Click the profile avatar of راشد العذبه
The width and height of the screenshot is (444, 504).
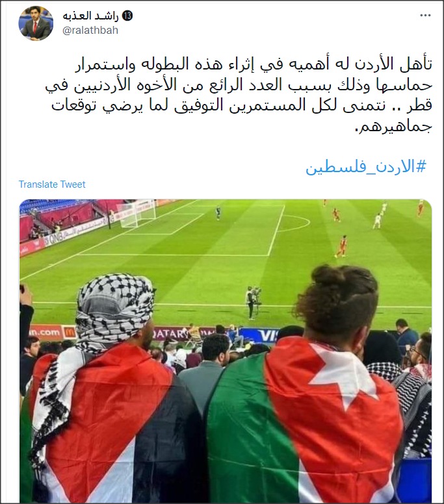point(36,23)
